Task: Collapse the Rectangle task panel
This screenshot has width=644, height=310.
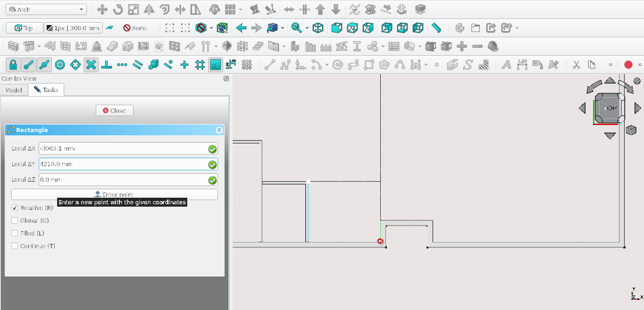Action: point(219,130)
